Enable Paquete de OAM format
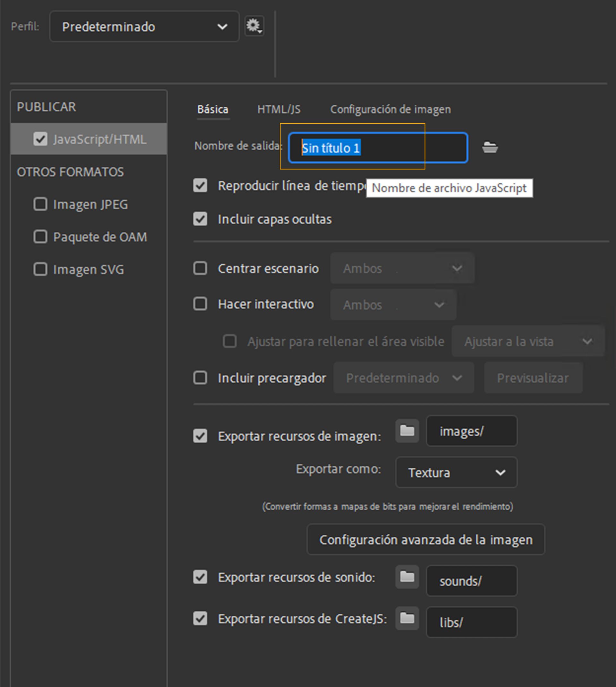616x687 pixels. click(40, 237)
